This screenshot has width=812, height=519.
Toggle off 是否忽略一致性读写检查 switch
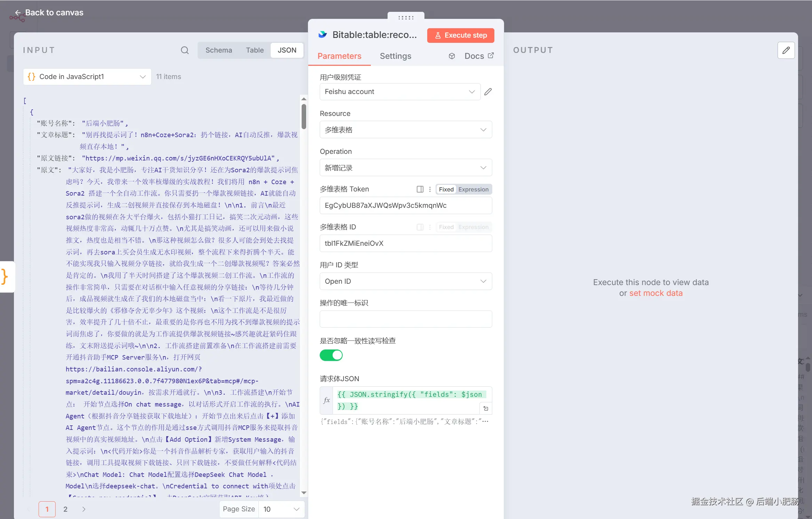point(331,355)
